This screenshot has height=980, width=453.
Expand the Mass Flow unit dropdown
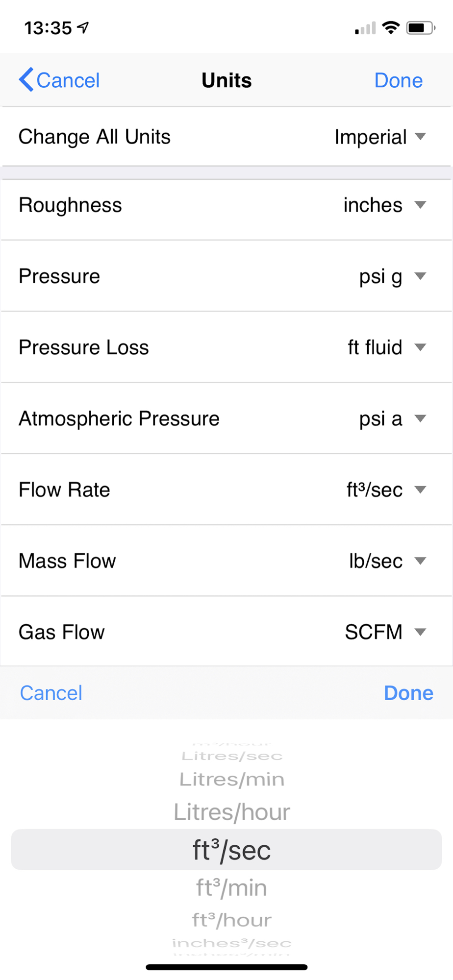tap(420, 561)
